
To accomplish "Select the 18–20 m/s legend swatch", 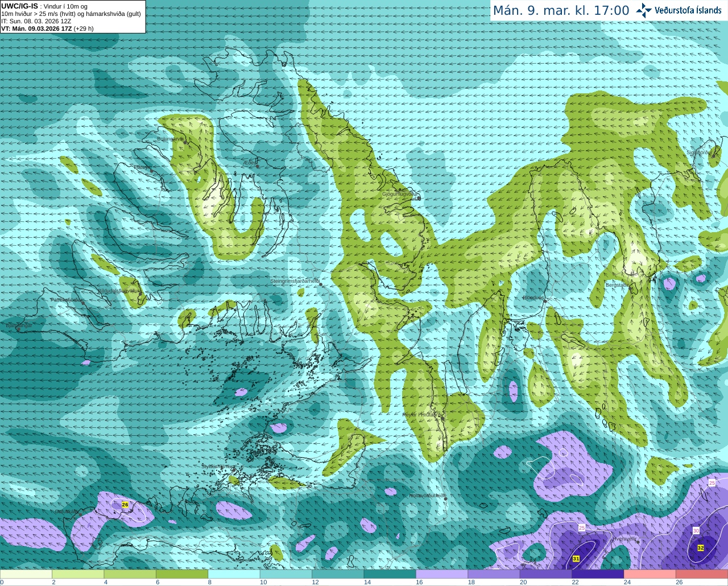I will 494,574.
